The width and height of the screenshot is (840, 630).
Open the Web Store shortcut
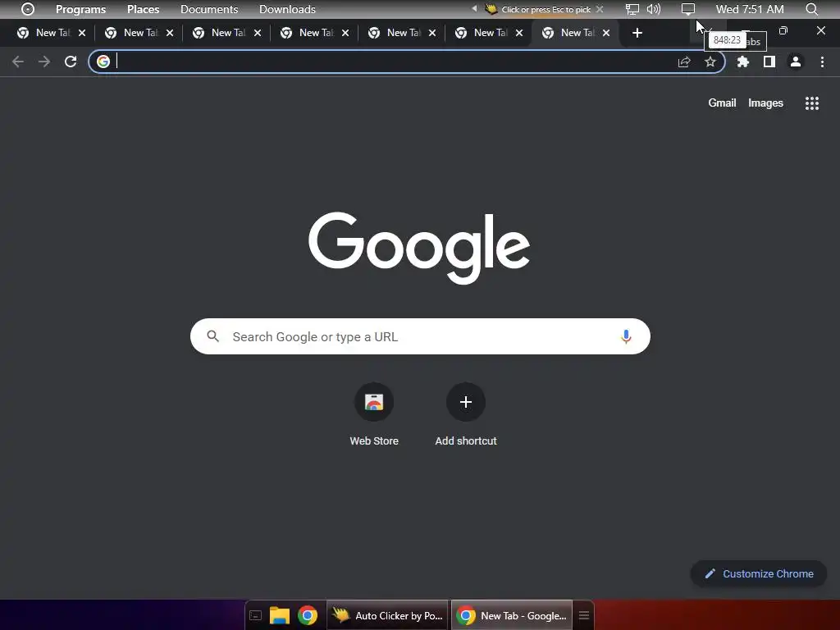[x=374, y=414]
